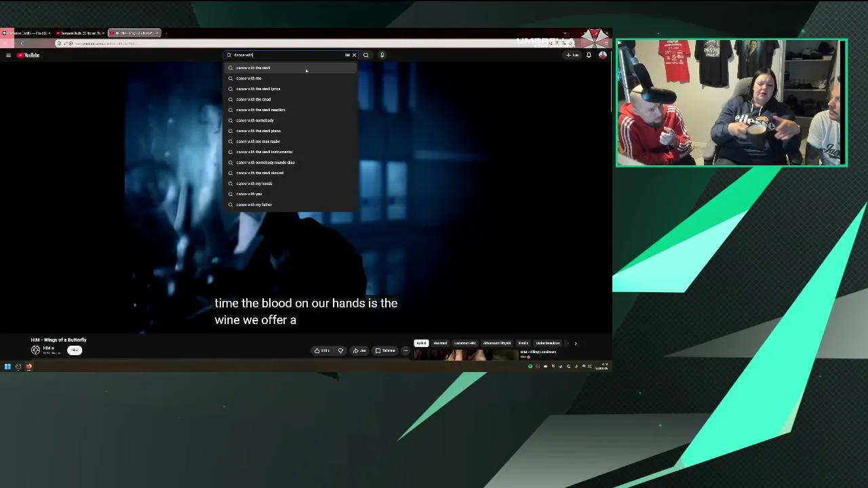Open the second taskbar app icon
The width and height of the screenshot is (868, 488).
[18, 367]
